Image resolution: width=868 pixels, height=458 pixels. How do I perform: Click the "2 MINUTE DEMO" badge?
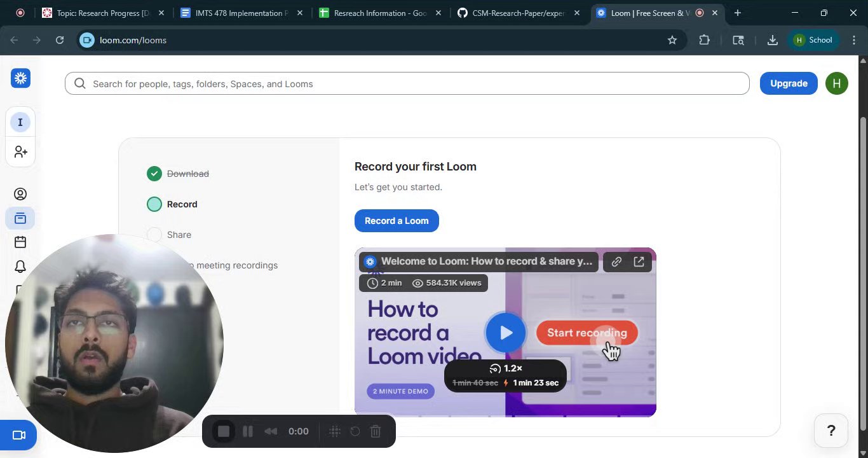[x=400, y=391]
